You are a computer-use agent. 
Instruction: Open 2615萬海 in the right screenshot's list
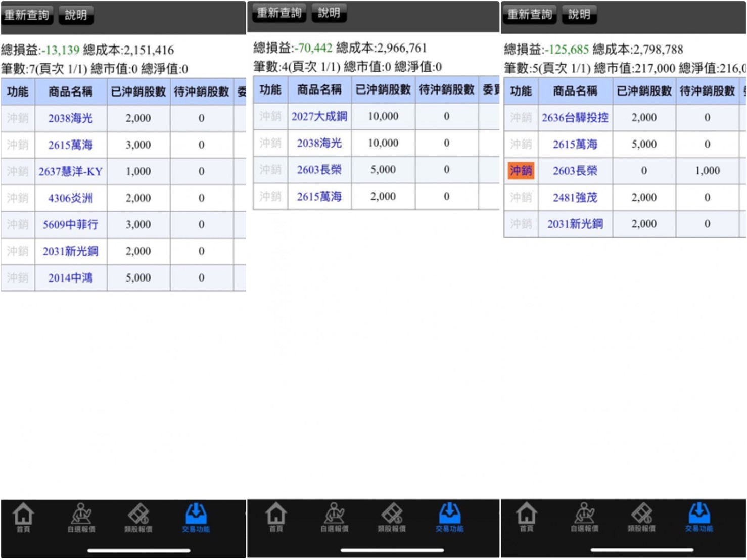575,144
